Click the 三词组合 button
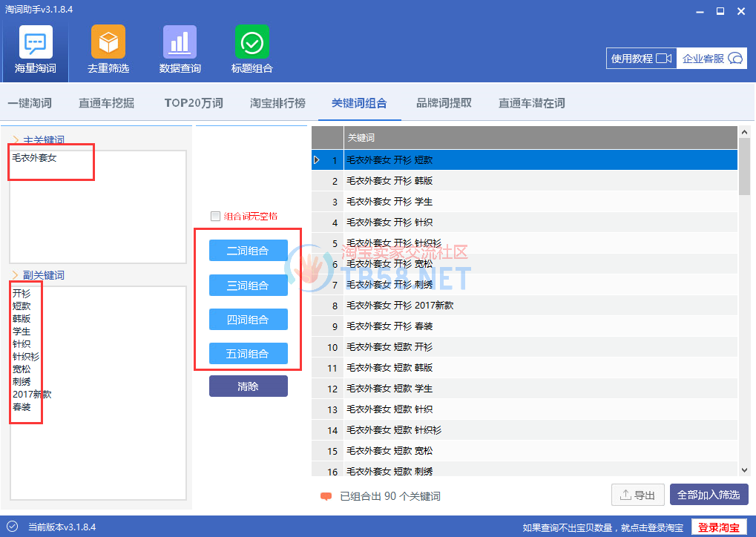Viewport: 756px width, 537px height. tap(248, 285)
